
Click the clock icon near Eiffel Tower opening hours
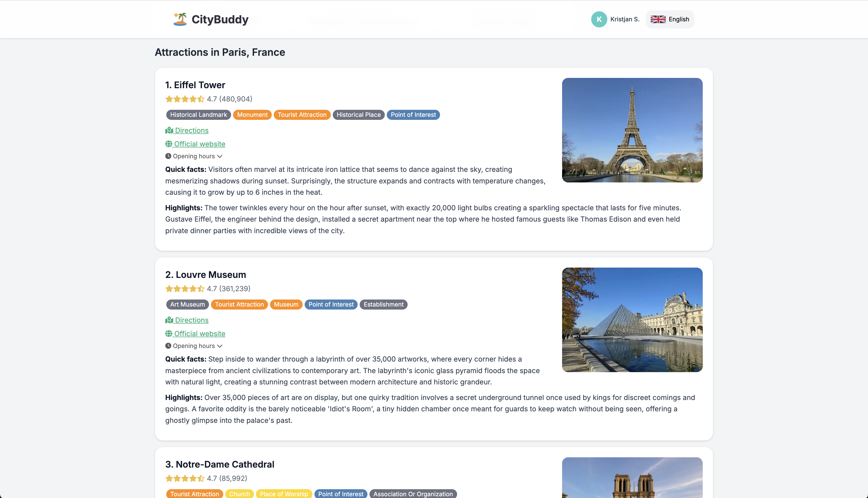pos(169,156)
